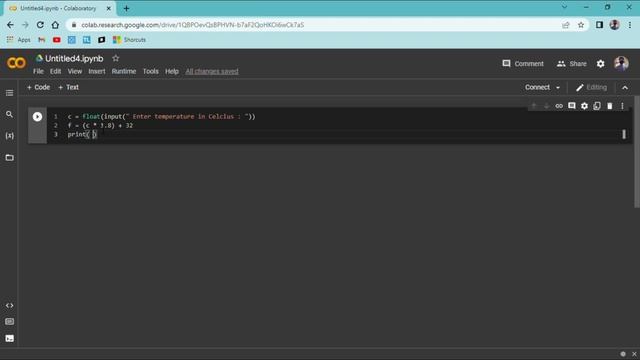Image resolution: width=640 pixels, height=360 pixels.
Task: Go back in browser history
Action: point(10,25)
